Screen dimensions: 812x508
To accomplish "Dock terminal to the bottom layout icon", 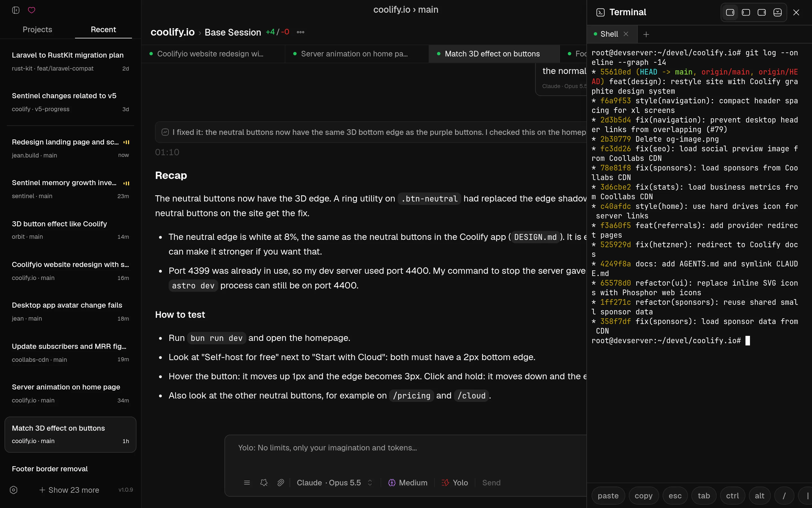I will [777, 12].
